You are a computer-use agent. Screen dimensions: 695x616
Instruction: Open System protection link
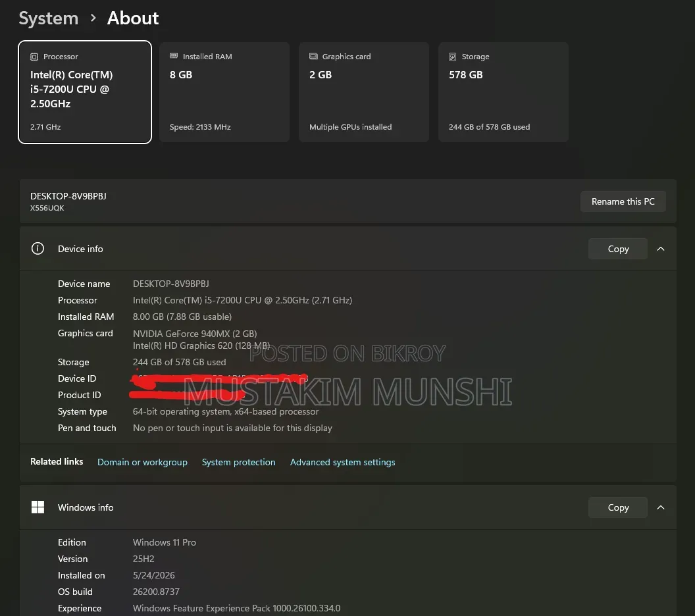click(x=238, y=462)
